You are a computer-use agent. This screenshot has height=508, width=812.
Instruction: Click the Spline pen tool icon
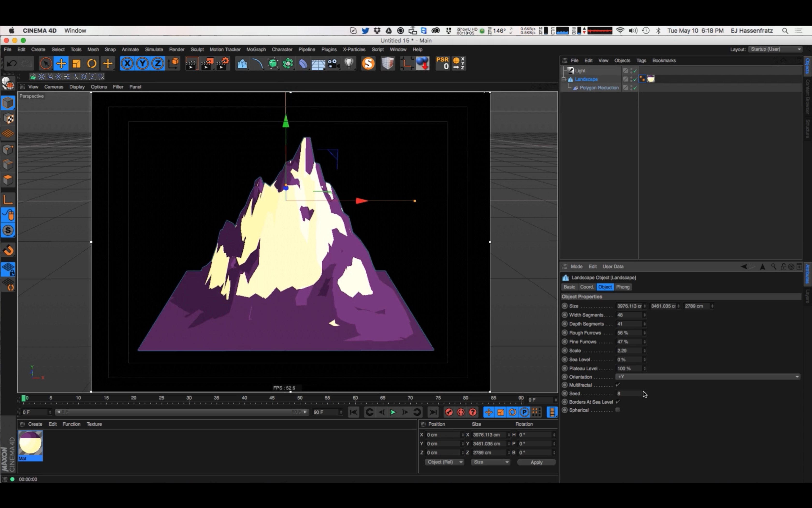click(257, 63)
